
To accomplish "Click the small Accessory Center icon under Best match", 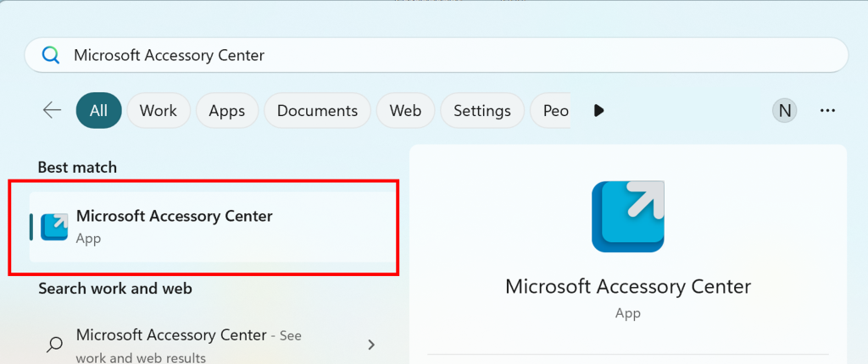I will tap(54, 226).
